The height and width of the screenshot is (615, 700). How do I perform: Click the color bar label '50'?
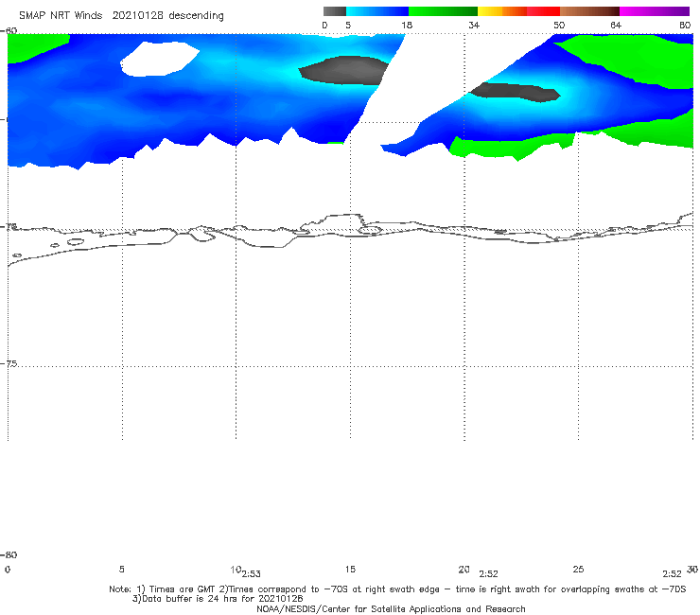coord(559,25)
